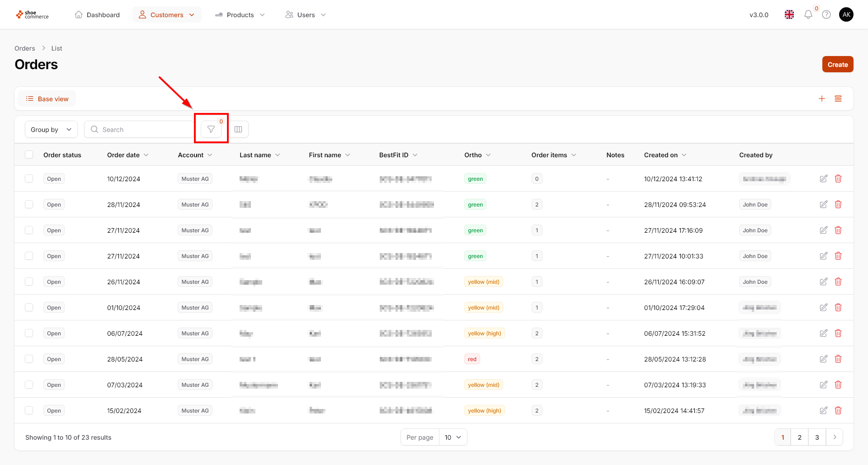Toggle column visibility icon
Screen dimensions: 868x465
click(238, 129)
